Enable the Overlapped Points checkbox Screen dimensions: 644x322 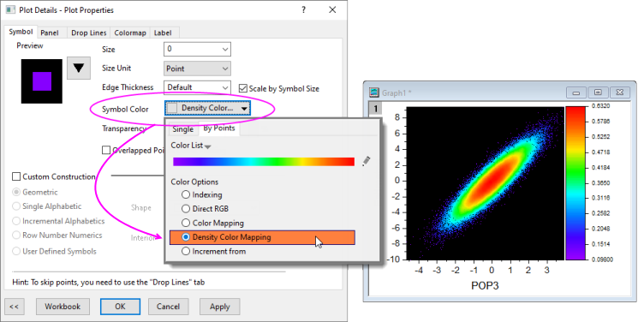pyautogui.click(x=106, y=151)
